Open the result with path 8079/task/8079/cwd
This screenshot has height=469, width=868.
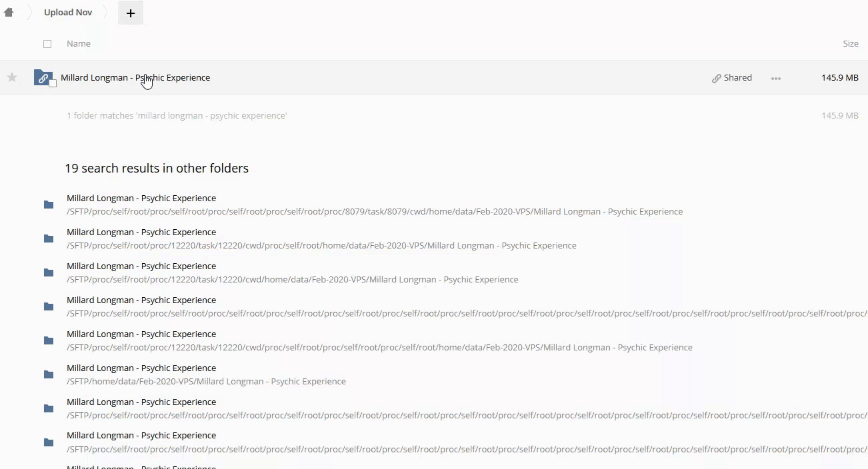141,199
